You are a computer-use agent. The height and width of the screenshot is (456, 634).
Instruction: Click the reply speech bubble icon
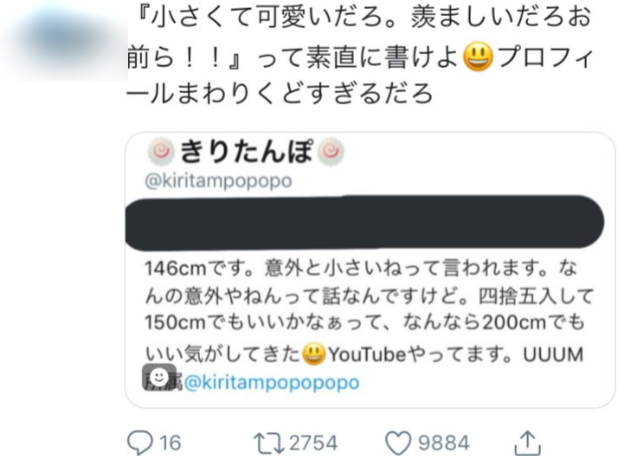140,443
